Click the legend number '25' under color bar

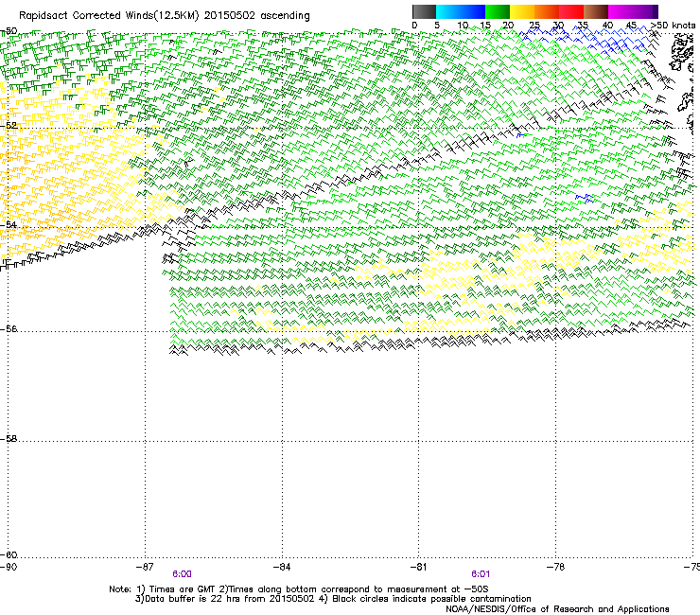tap(534, 26)
